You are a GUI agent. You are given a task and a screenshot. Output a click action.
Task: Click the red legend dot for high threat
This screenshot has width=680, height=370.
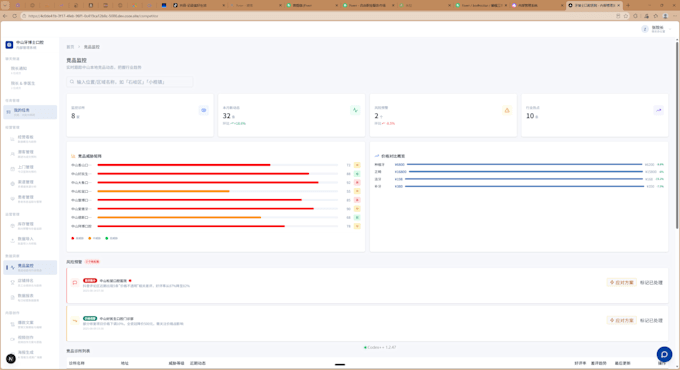point(72,238)
